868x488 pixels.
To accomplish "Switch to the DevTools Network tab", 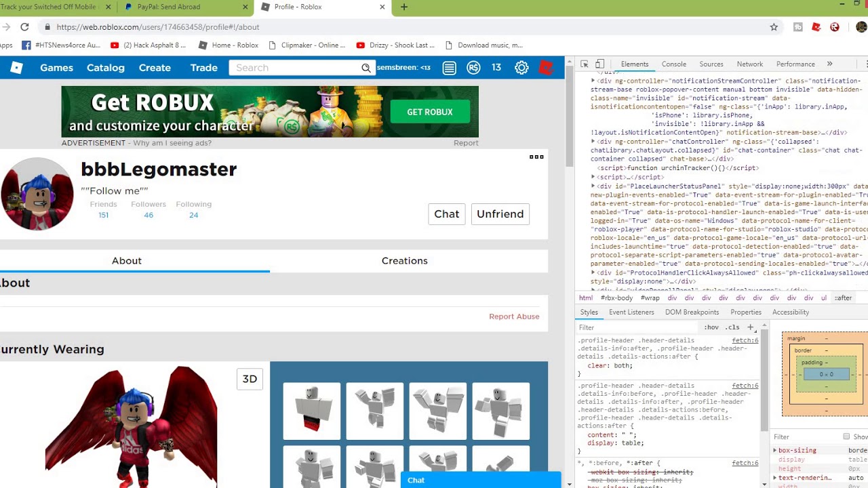I will (x=750, y=64).
